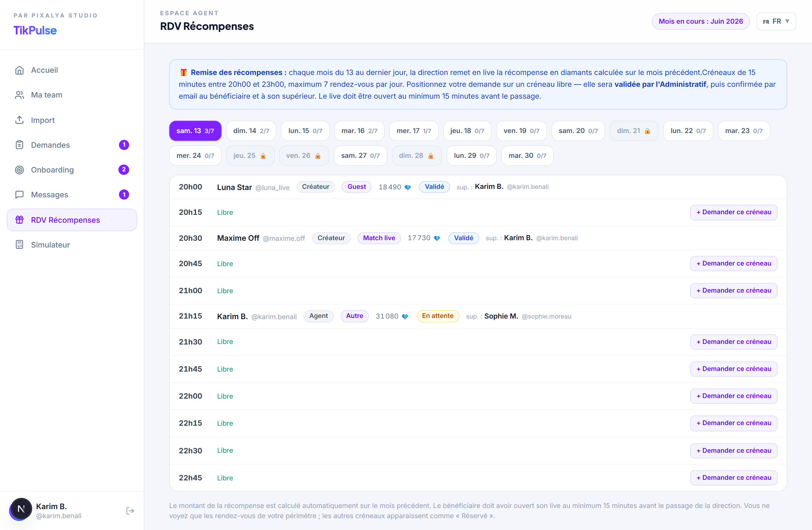The width and height of the screenshot is (812, 530).
Task: Click the diamond icon next to 17 730
Action: pos(437,238)
